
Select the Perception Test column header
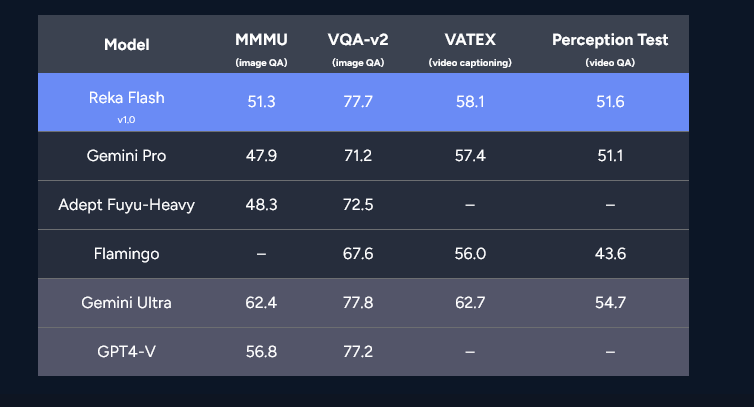point(609,40)
